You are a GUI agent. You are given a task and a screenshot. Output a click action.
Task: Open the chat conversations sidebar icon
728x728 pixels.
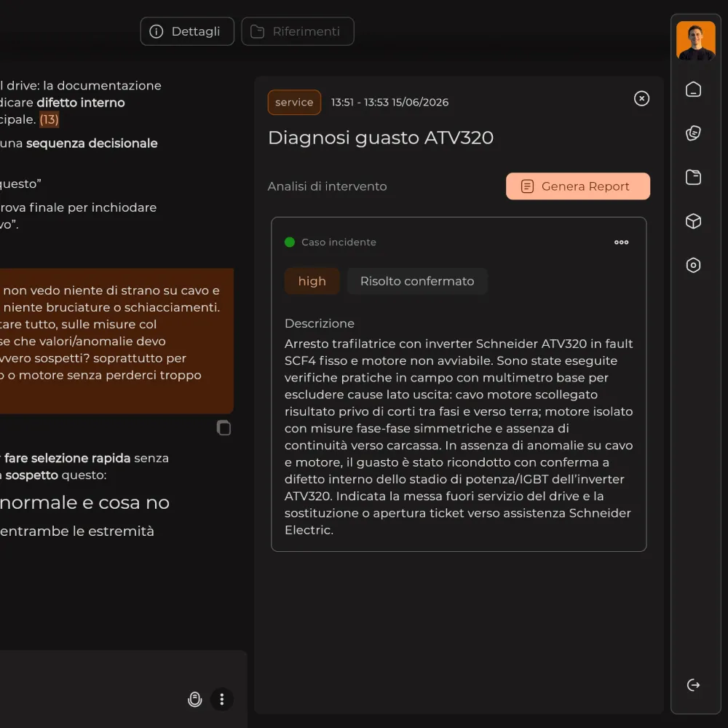(x=693, y=133)
